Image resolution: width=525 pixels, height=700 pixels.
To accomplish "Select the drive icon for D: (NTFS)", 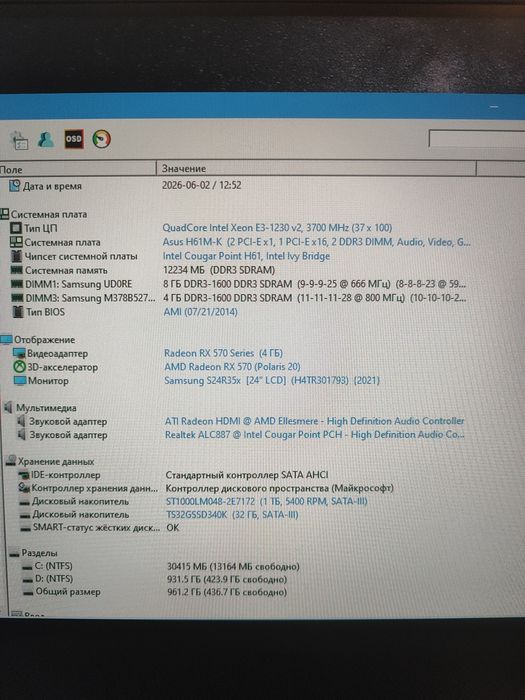I will coord(28,579).
